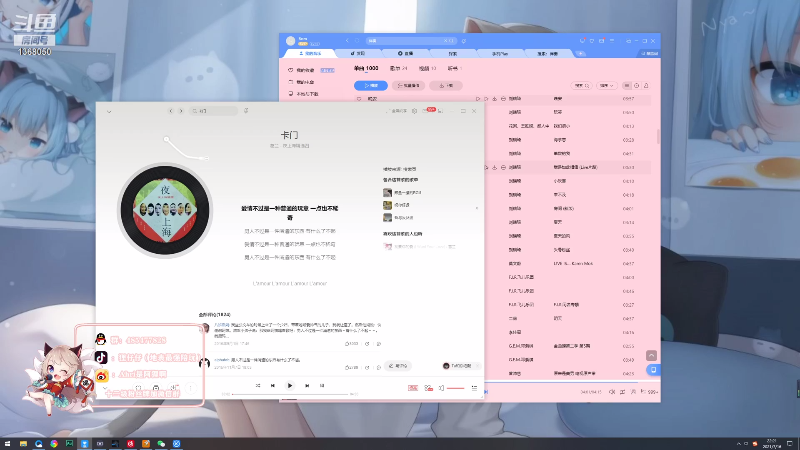Share the first comment
The image size is (800, 450).
367,344
